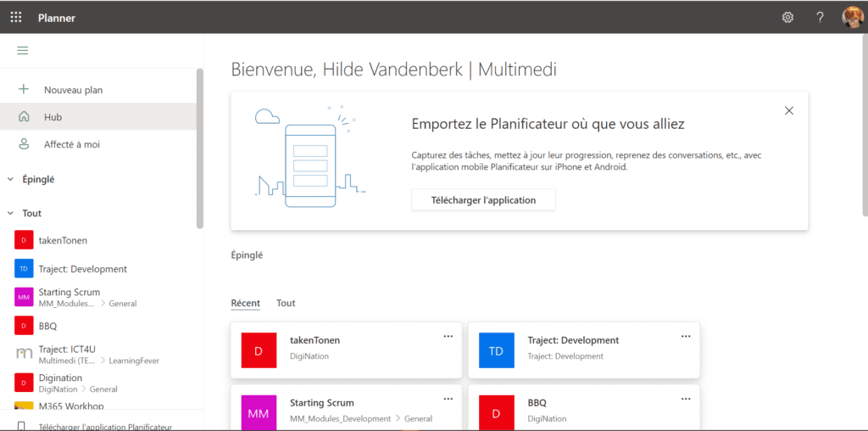868x431 pixels.
Task: Click MM_Modules_Development text on Starting Scrum card
Action: [341, 419]
